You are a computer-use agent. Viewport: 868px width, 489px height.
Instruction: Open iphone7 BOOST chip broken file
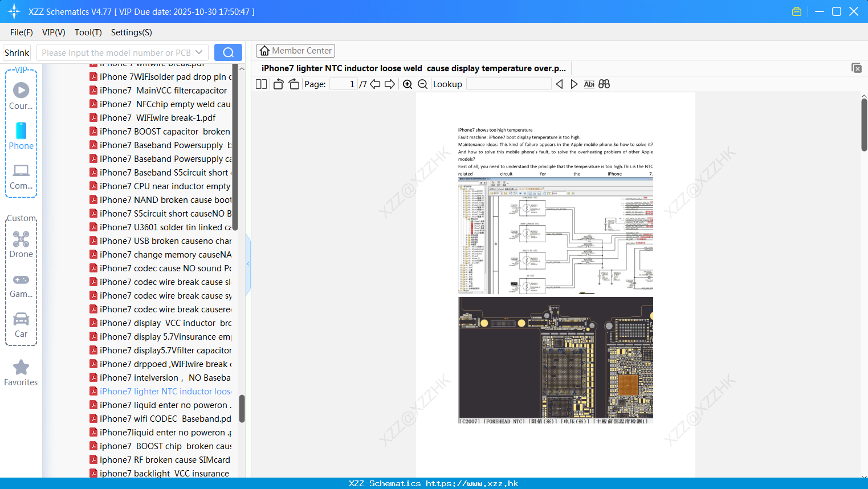(x=160, y=446)
